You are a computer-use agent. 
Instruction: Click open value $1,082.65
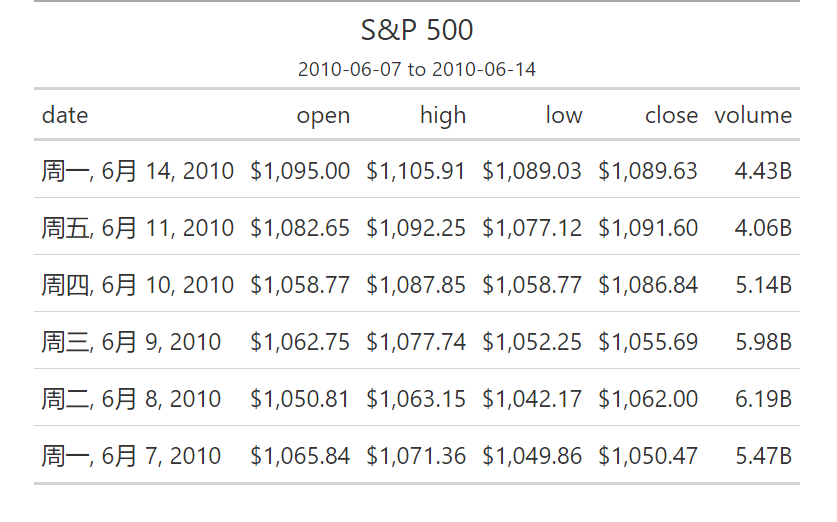[x=300, y=228]
